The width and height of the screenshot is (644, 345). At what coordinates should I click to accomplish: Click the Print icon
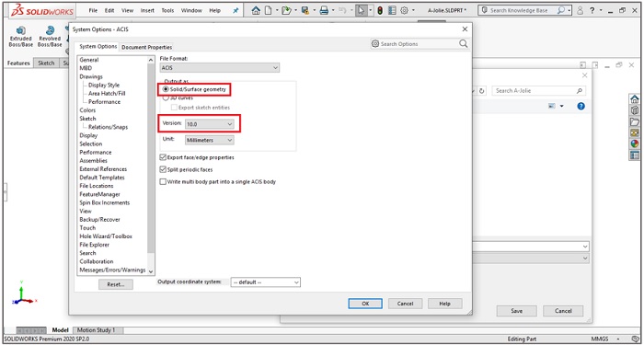coord(324,11)
